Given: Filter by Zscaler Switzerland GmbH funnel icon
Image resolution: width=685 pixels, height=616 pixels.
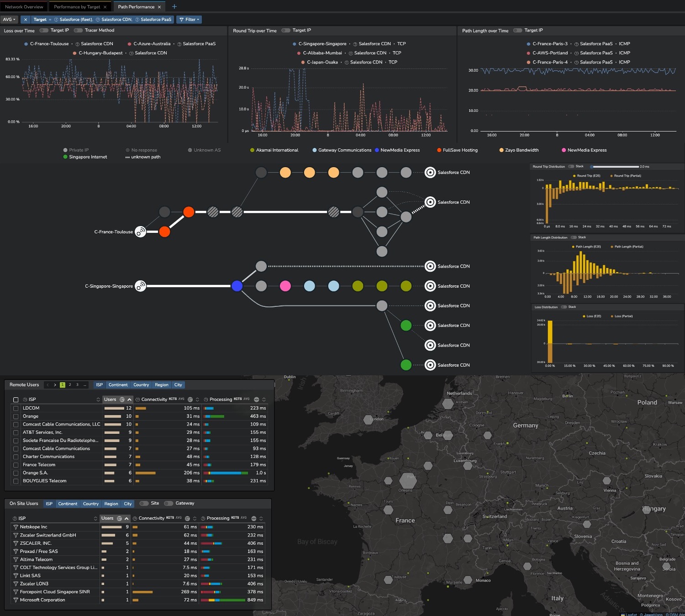Looking at the screenshot, I should click(16, 535).
